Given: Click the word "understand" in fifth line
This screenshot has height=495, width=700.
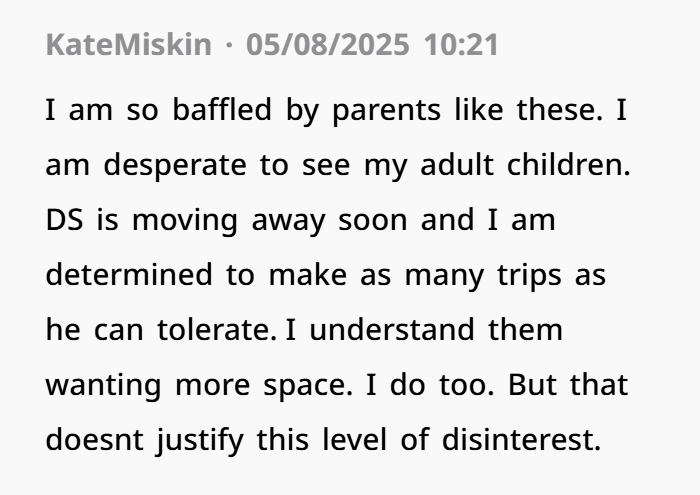Looking at the screenshot, I should [392, 330].
